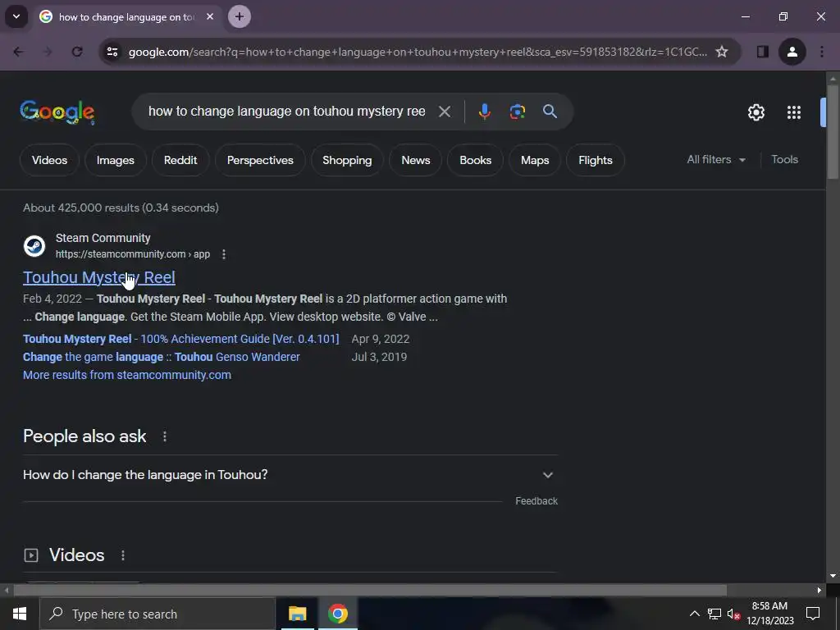This screenshot has height=630, width=840.
Task: Bookmark this page with the star icon
Action: (722, 52)
